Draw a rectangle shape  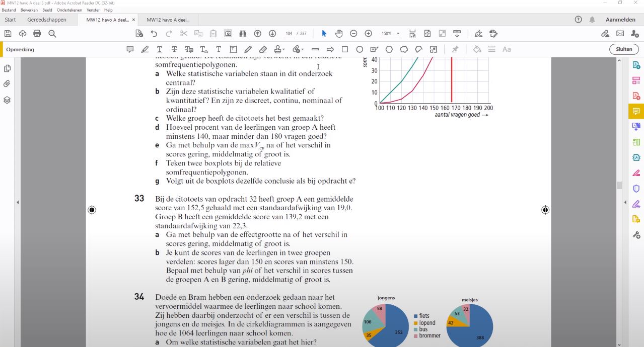(x=345, y=49)
